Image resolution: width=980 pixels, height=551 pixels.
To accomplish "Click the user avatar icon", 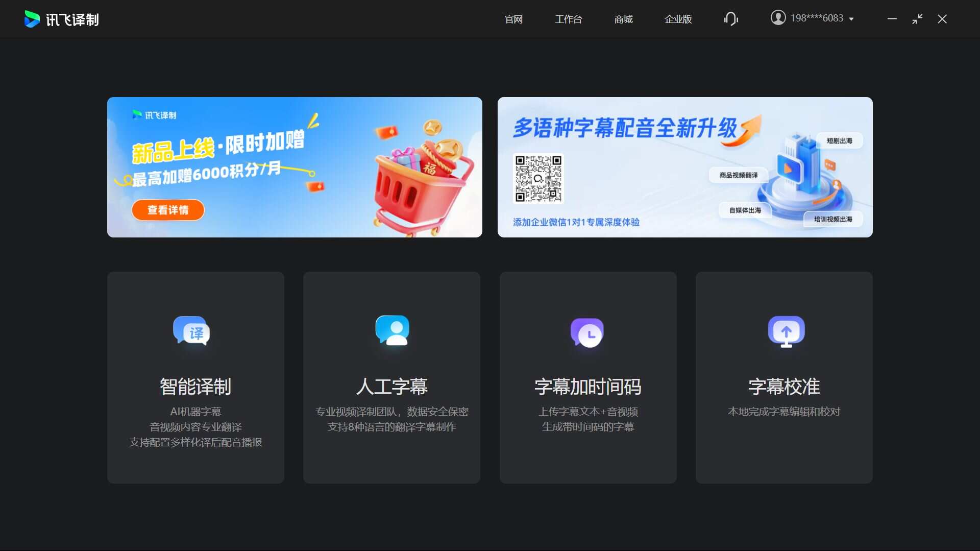I will click(x=778, y=18).
